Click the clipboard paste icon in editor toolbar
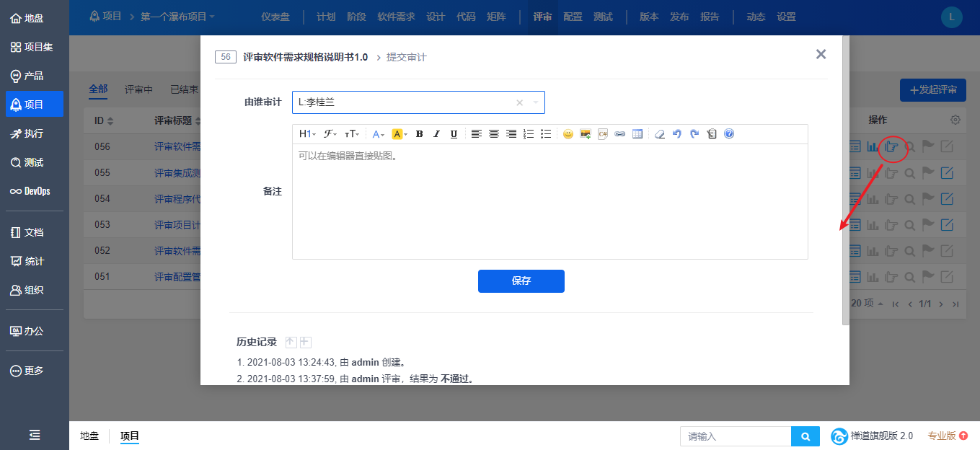The height and width of the screenshot is (450, 980). [x=712, y=134]
